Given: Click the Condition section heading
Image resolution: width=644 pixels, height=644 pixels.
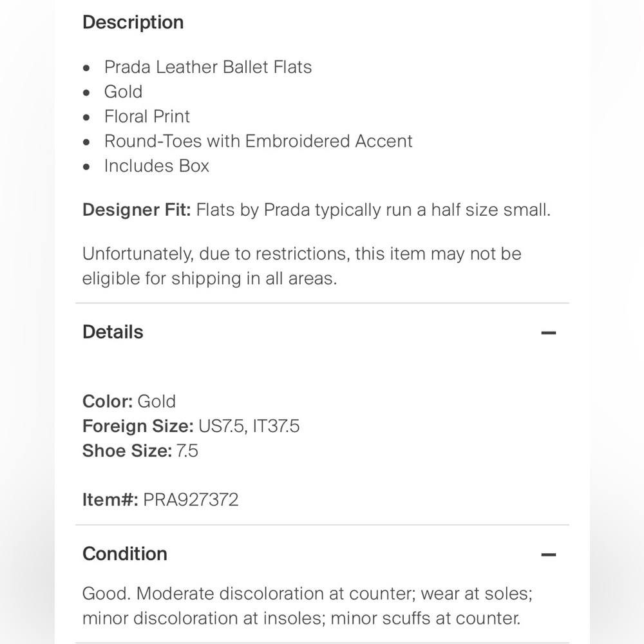Looking at the screenshot, I should (125, 554).
